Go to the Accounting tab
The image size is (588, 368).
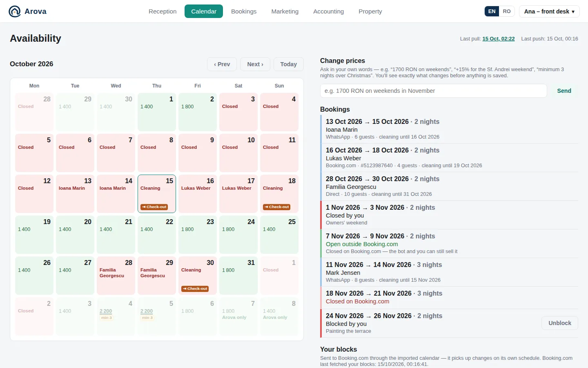328,11
